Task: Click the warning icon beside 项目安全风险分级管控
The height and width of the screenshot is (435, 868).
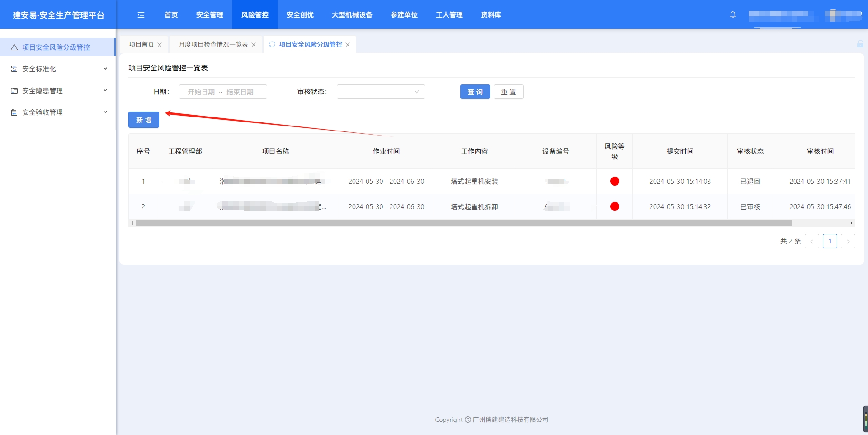Action: [x=14, y=47]
